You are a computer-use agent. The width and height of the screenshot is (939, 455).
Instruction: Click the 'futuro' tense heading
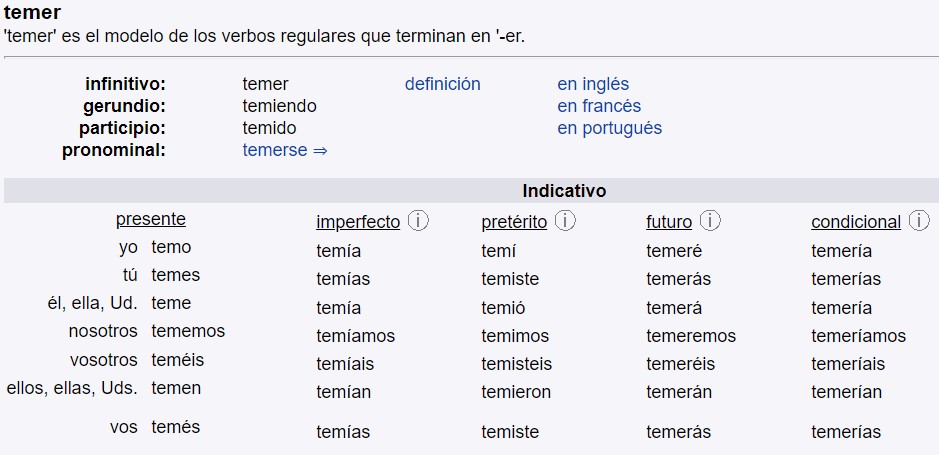[x=669, y=222]
